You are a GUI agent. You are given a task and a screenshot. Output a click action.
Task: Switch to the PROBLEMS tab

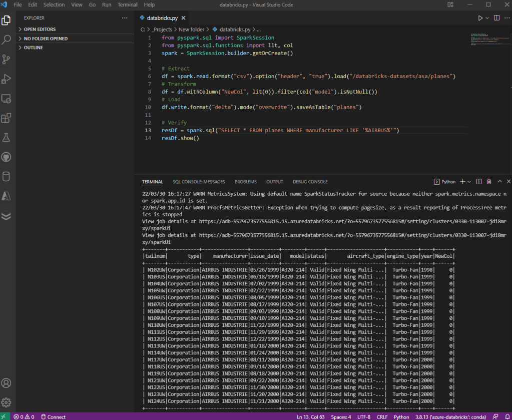pyautogui.click(x=245, y=182)
